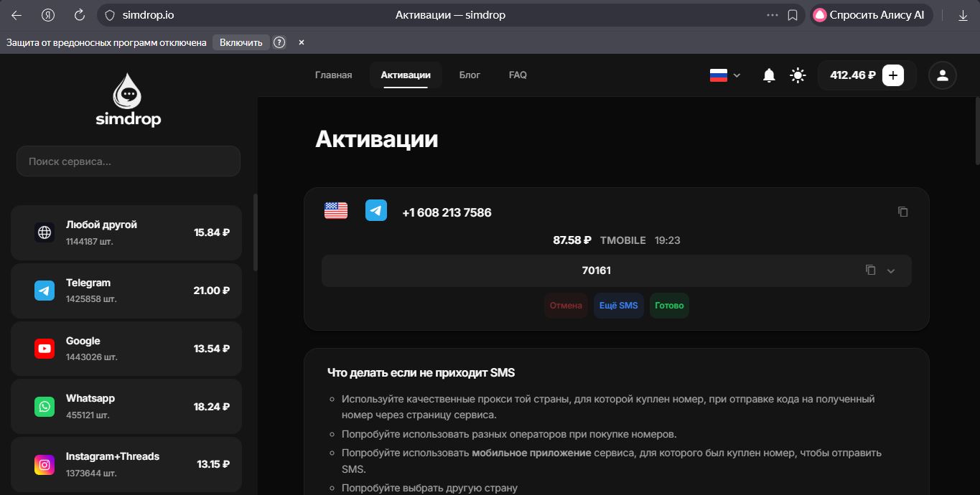Expand the SMS code message chevron
Image resolution: width=980 pixels, height=495 pixels.
point(890,270)
